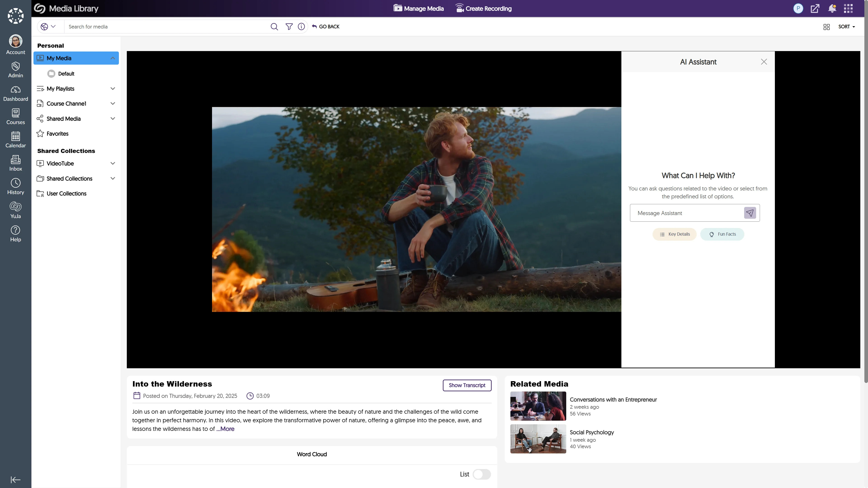Expand VideoTube collection

tap(113, 163)
